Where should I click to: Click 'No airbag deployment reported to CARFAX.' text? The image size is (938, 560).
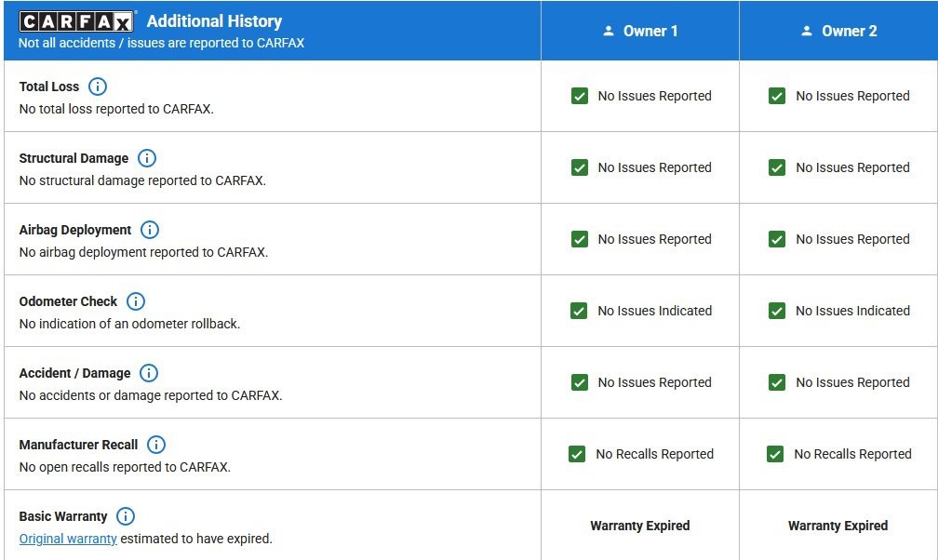tap(143, 252)
